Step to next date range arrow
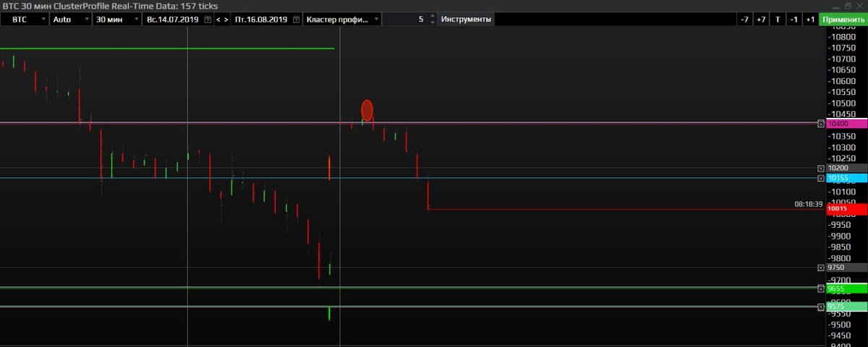Image resolution: width=868 pixels, height=347 pixels. click(226, 20)
